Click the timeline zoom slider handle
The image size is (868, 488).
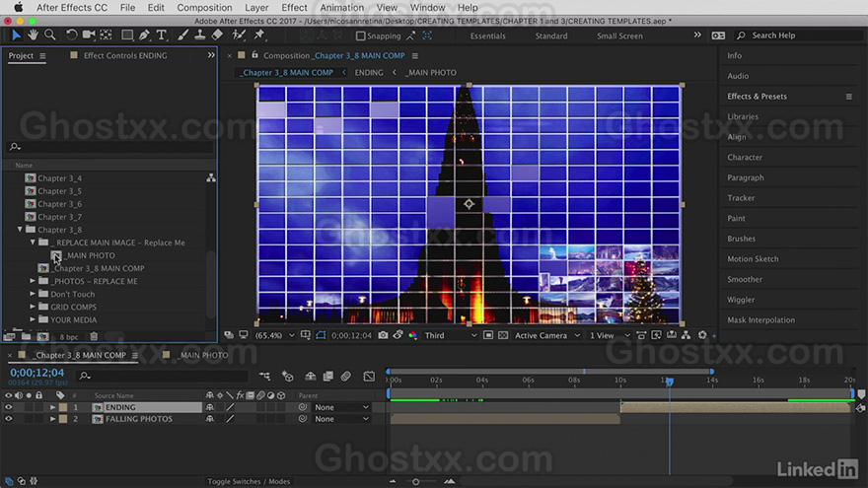415,482
